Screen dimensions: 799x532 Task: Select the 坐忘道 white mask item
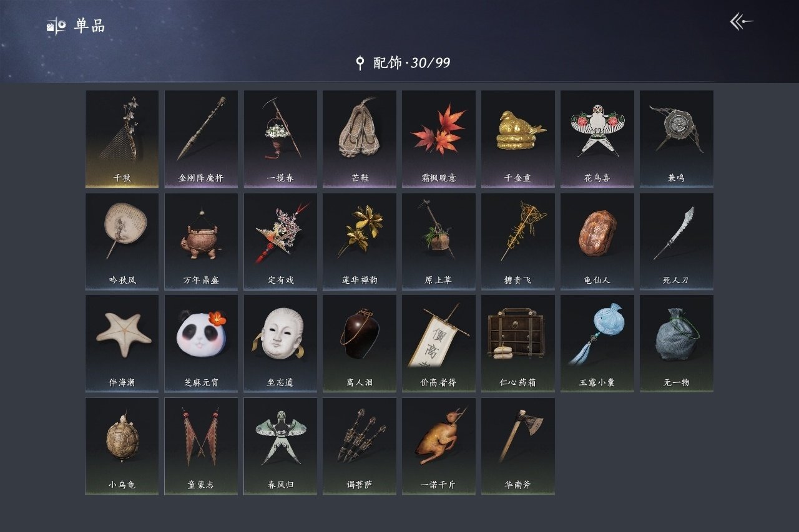[280, 344]
